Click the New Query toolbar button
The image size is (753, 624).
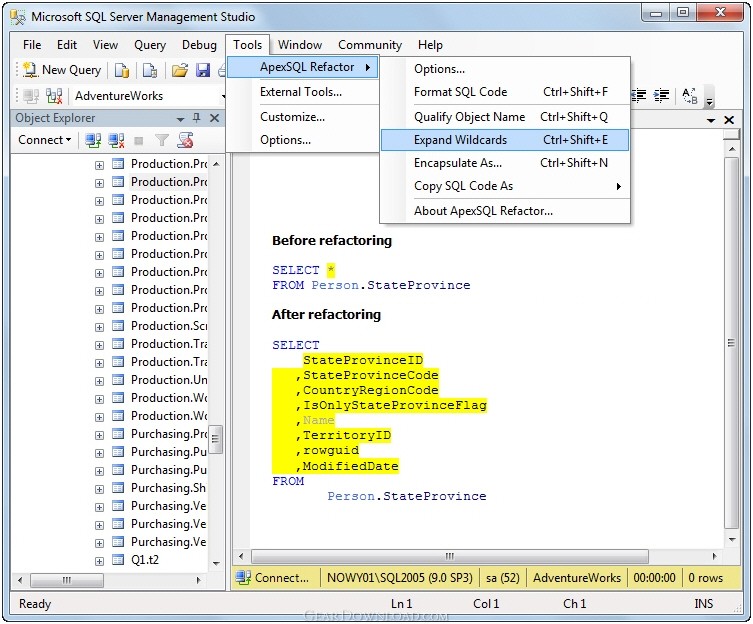pos(62,70)
